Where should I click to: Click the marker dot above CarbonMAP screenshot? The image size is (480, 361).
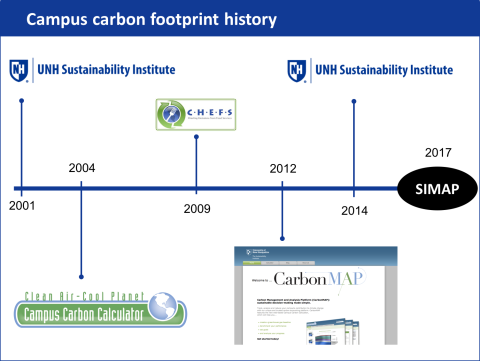pyautogui.click(x=282, y=238)
